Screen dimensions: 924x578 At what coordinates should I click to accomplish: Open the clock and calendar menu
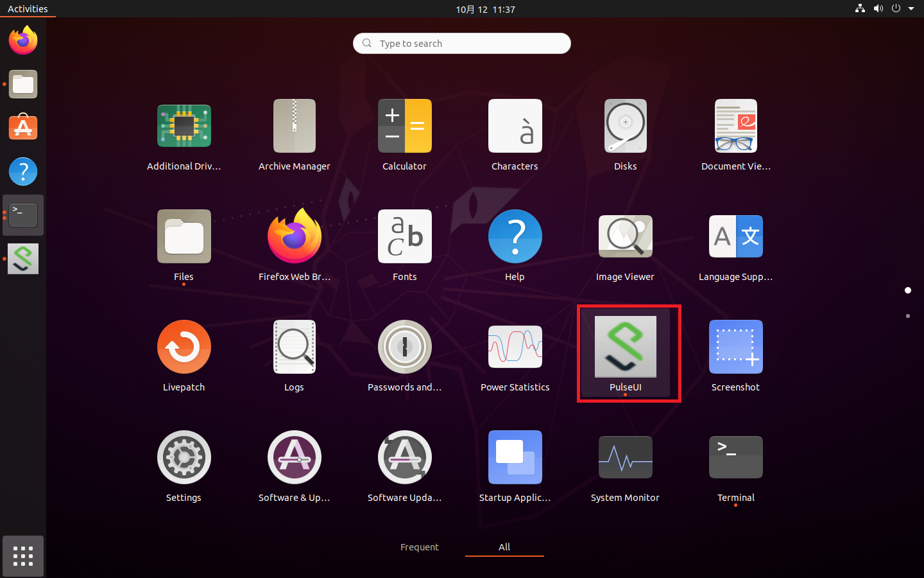coord(485,9)
